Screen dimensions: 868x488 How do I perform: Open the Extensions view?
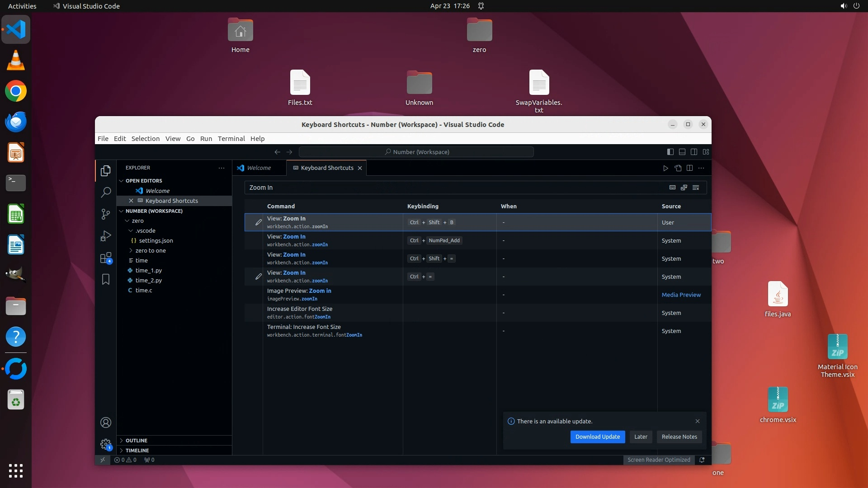tap(106, 258)
